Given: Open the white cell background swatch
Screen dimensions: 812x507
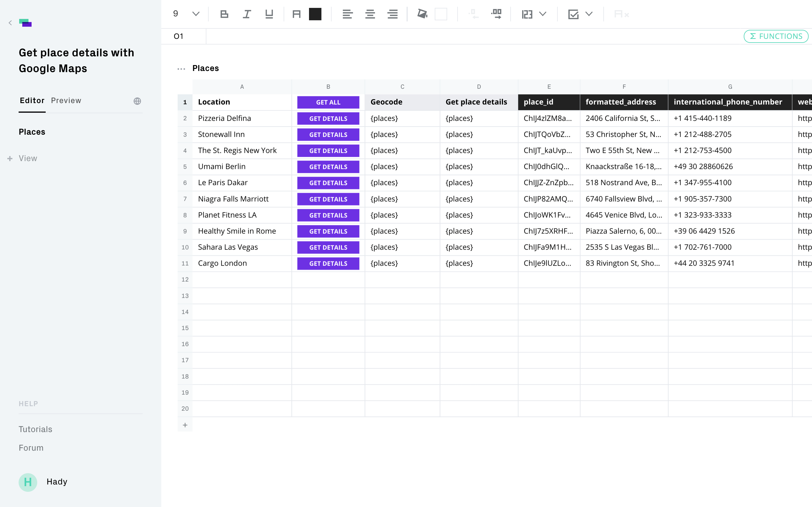Looking at the screenshot, I should coord(441,14).
